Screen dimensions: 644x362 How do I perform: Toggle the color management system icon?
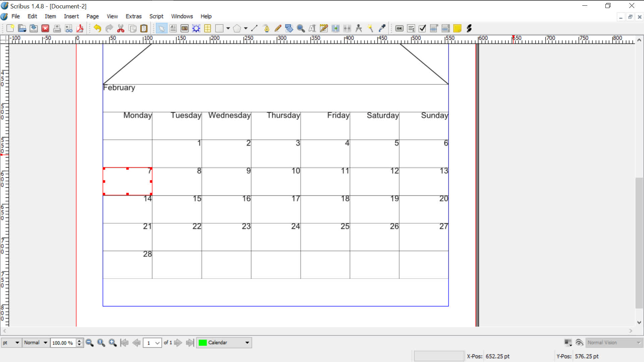568,343
